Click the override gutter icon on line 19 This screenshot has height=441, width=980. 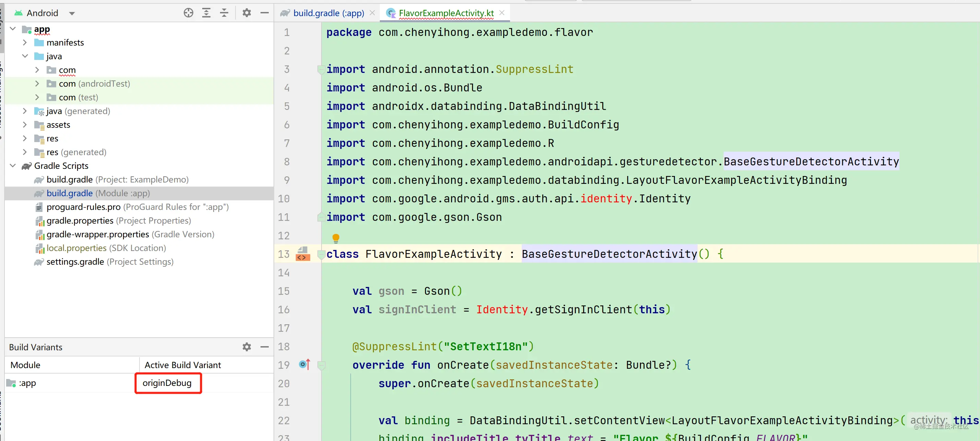(305, 365)
